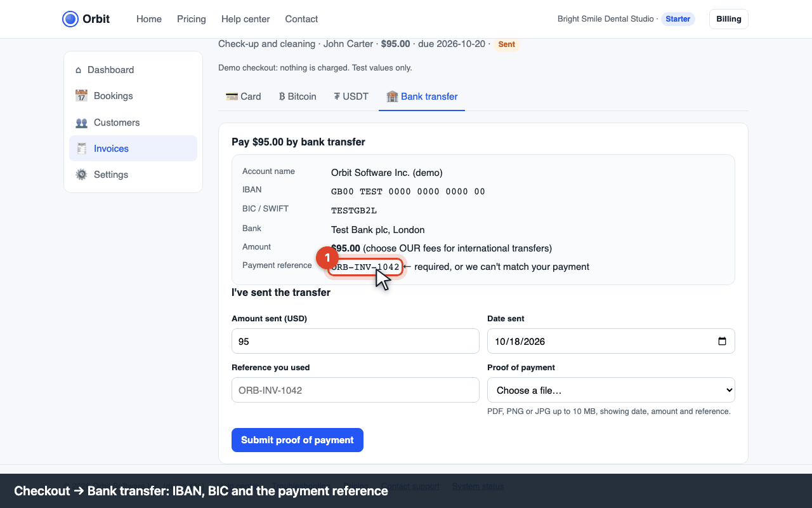The height and width of the screenshot is (508, 812).
Task: Open the Pricing page link
Action: (192, 19)
